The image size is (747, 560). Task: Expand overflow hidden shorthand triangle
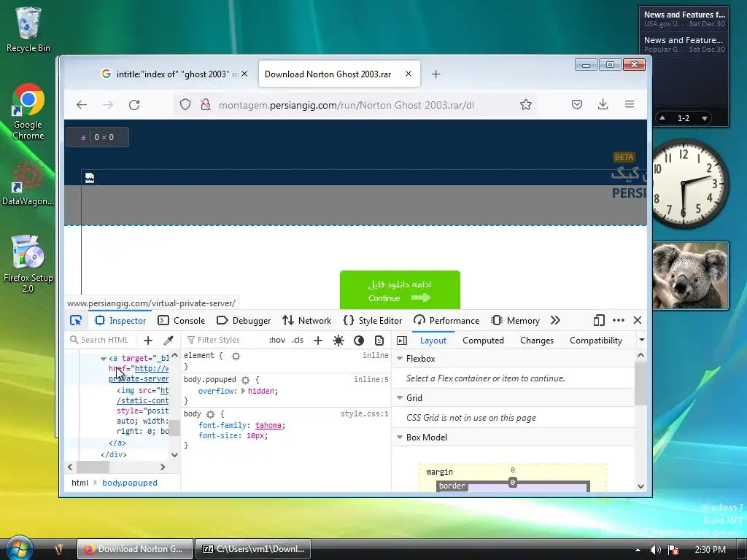(243, 391)
